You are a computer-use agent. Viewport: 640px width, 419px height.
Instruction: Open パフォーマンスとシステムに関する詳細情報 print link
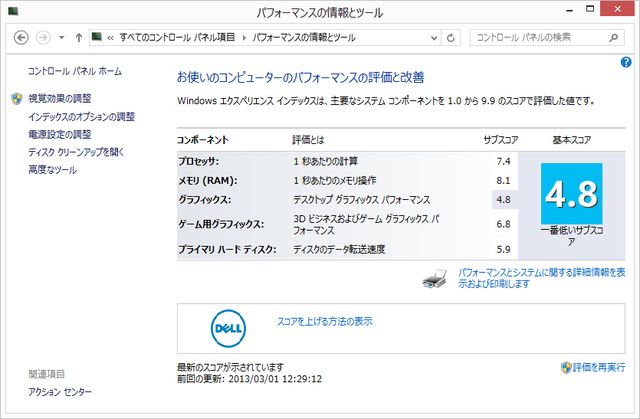[x=541, y=278]
